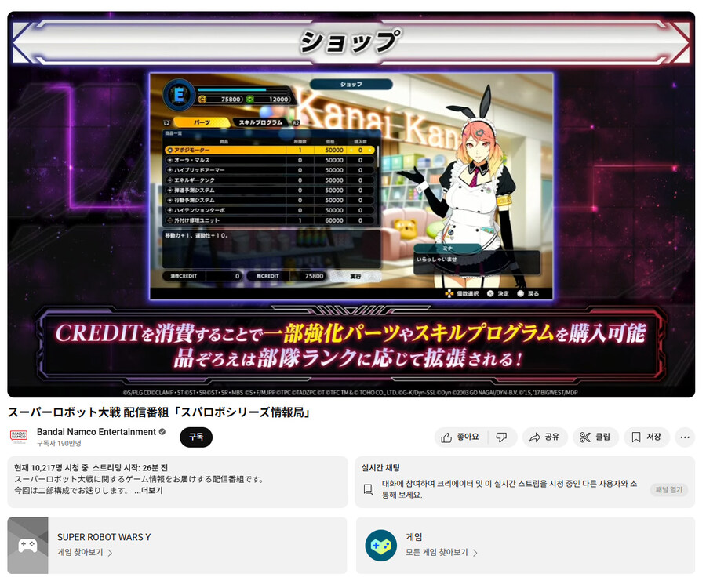Open the chat panel with 패널 열기

tap(669, 489)
